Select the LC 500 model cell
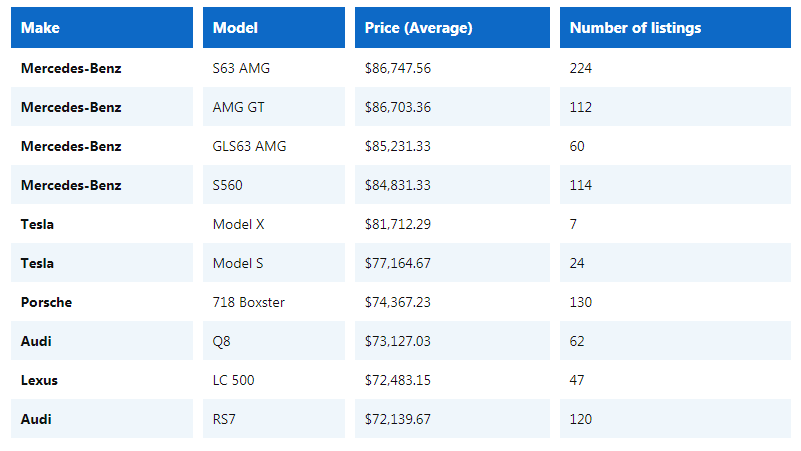The width and height of the screenshot is (801, 451). (274, 380)
